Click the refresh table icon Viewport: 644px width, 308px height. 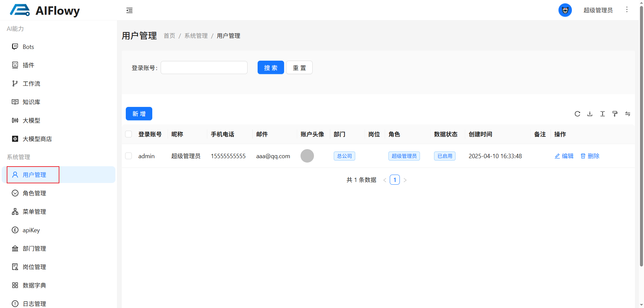pyautogui.click(x=577, y=114)
